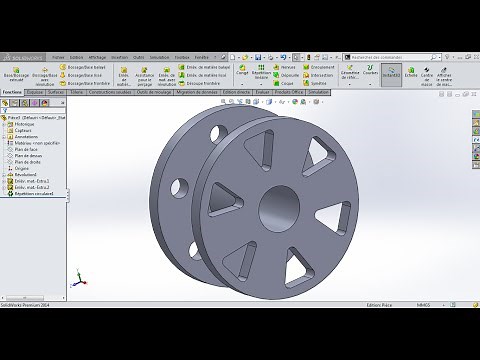Choose Enlèvement de matière lissé

202,75
